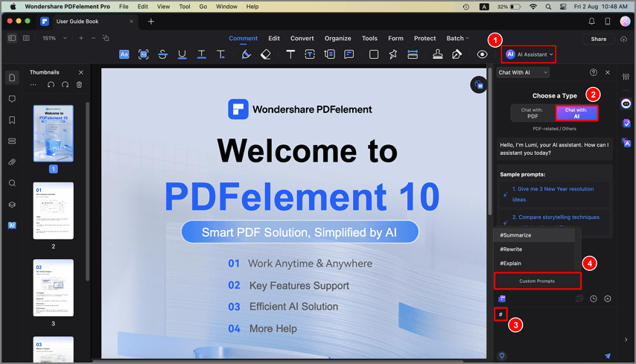
Task: Switch to Chat with PDF mode
Action: coord(532,113)
